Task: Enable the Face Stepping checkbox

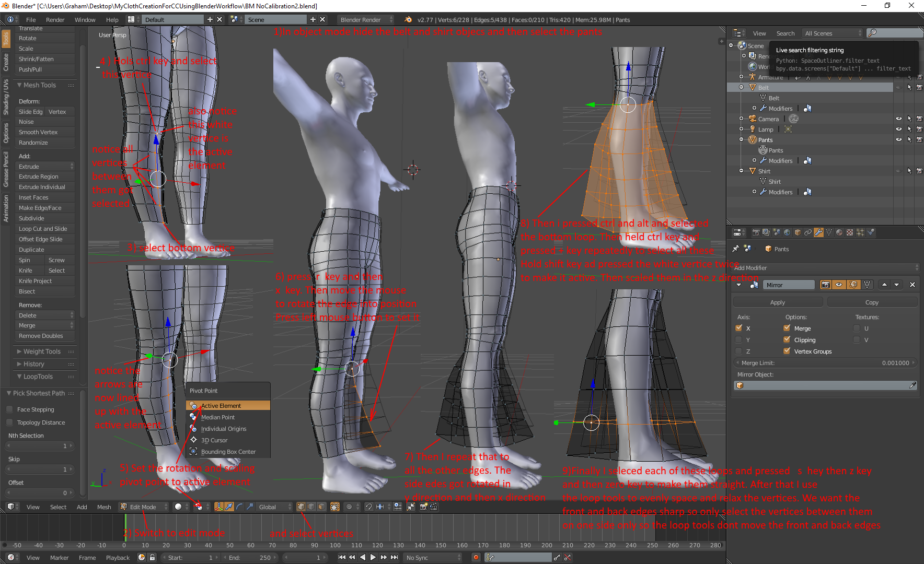Action: (9, 409)
